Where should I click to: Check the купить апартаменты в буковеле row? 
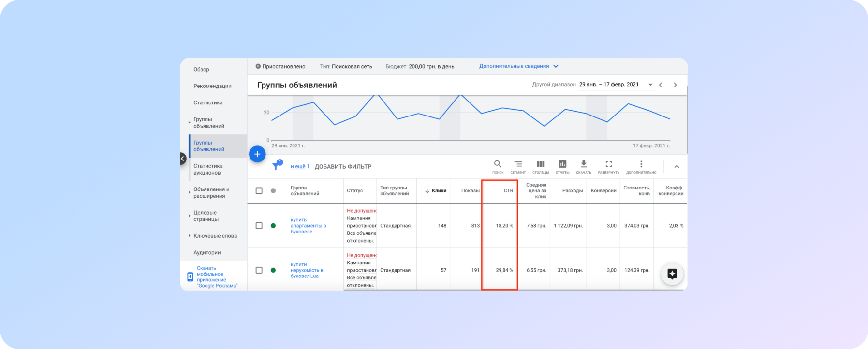coord(259,226)
